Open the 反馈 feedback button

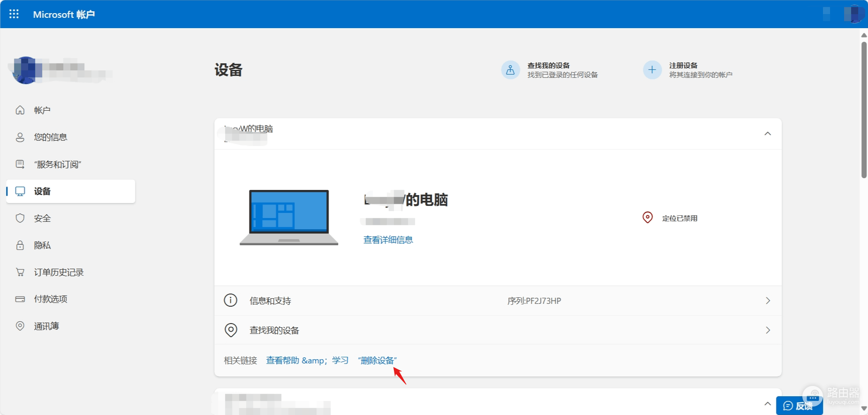pos(799,406)
